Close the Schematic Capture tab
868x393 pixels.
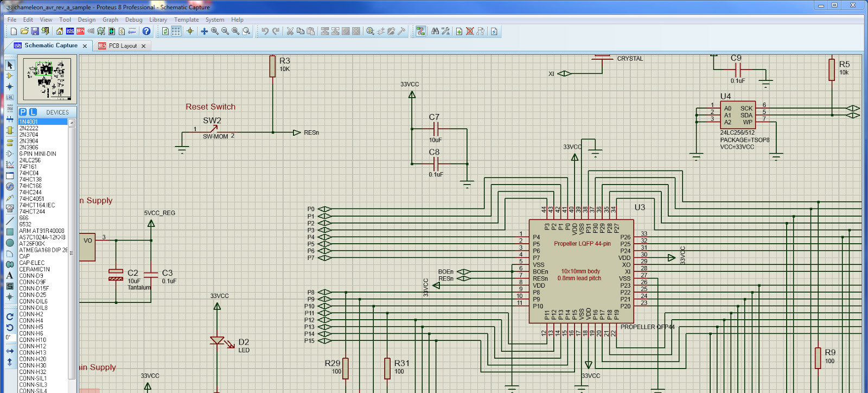[x=85, y=46]
